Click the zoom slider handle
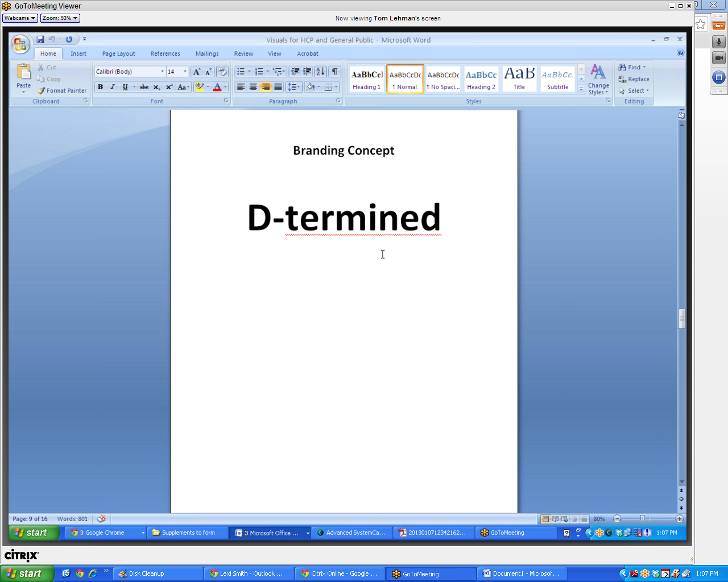Viewport: 728px width, 582px height. tap(643, 519)
